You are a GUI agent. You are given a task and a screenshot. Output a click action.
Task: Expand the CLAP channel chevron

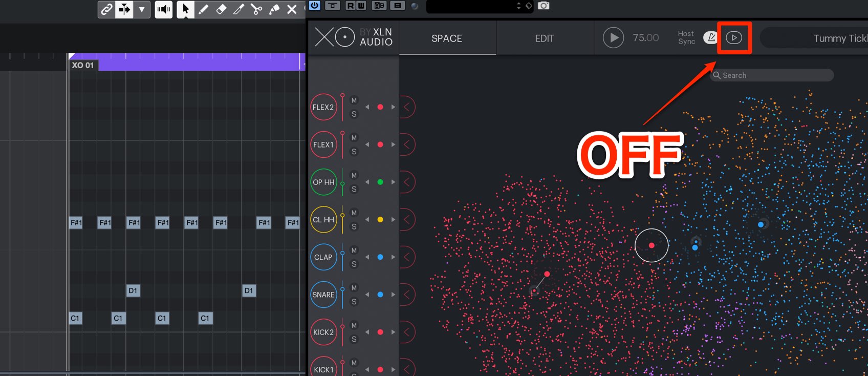(x=407, y=257)
